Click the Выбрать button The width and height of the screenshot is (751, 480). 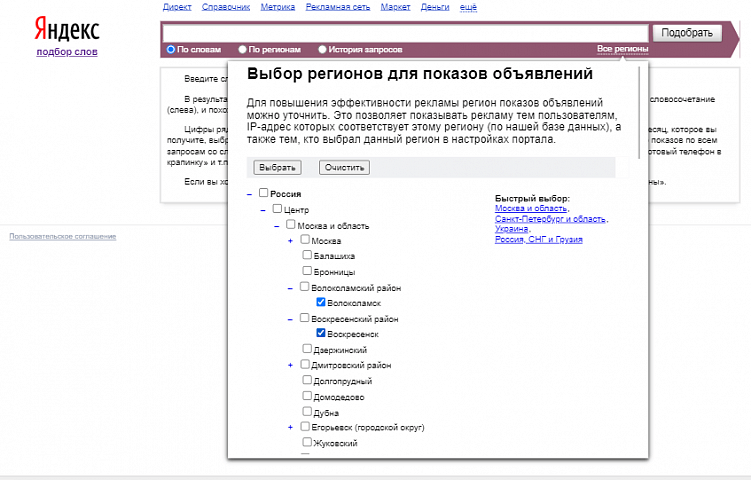[x=277, y=167]
